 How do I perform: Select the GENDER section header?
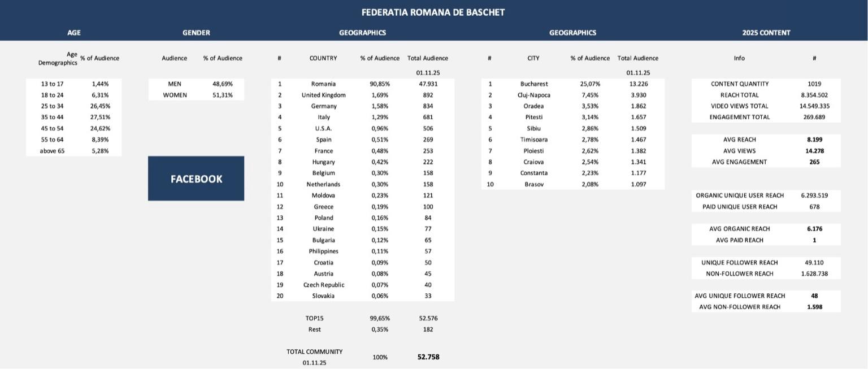point(196,33)
